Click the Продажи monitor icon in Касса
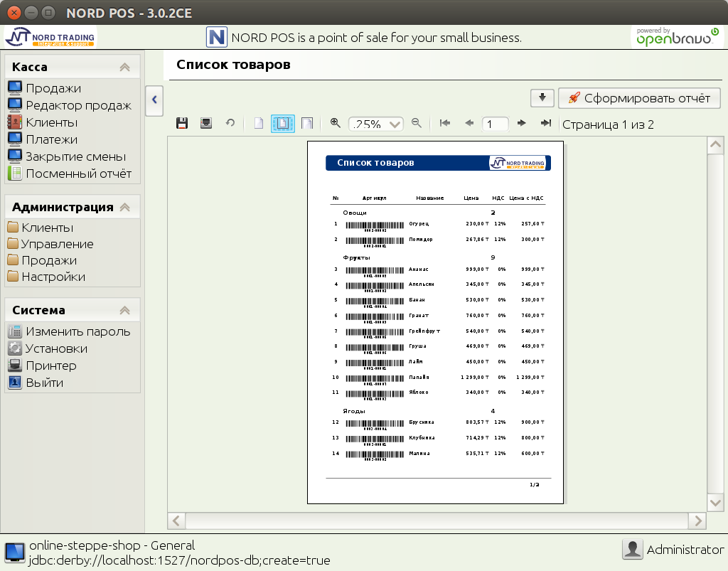728x571 pixels. (15, 87)
